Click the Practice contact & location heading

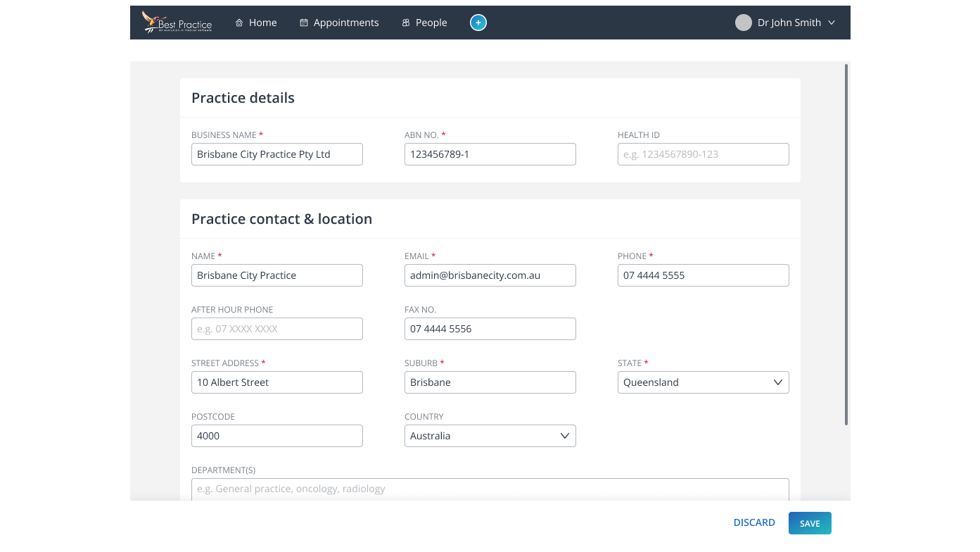pos(281,219)
